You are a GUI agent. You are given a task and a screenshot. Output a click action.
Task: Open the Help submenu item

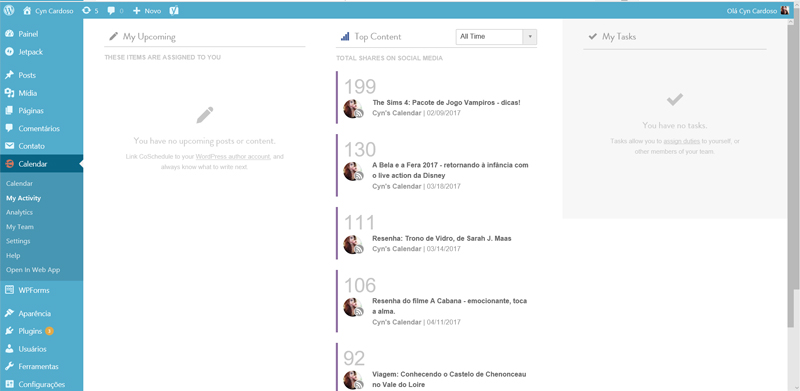(x=13, y=255)
